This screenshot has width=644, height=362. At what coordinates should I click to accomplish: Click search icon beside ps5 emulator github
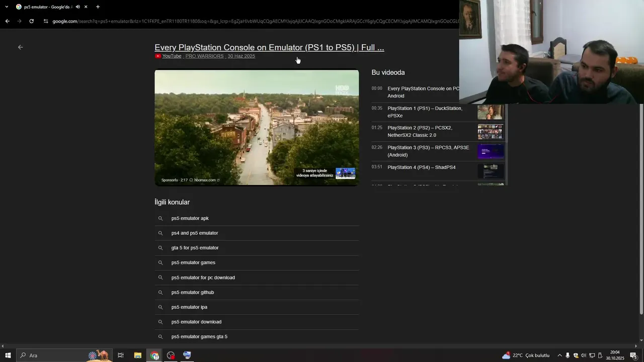pos(160,292)
